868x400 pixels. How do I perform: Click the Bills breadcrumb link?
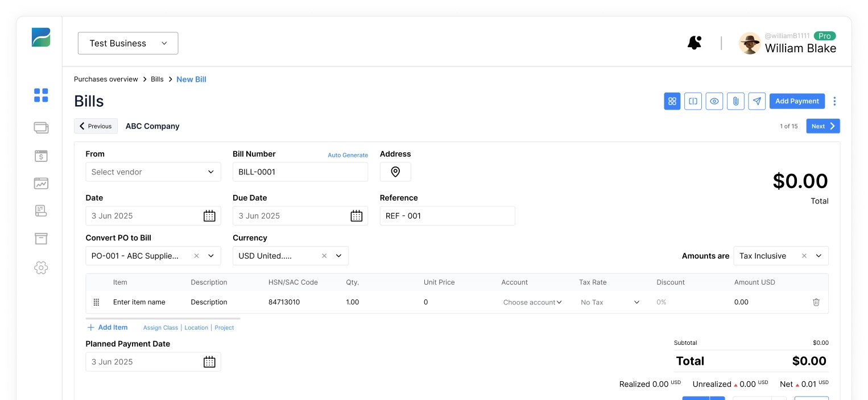coord(157,80)
